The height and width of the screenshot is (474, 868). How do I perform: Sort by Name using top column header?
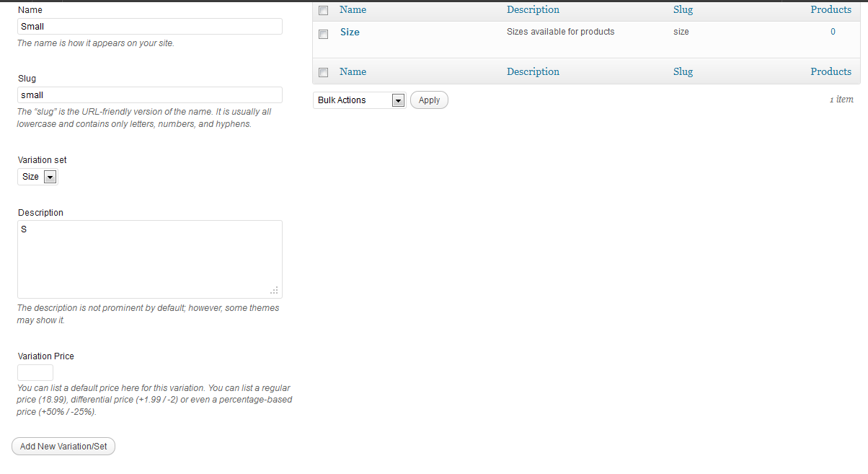click(x=353, y=9)
